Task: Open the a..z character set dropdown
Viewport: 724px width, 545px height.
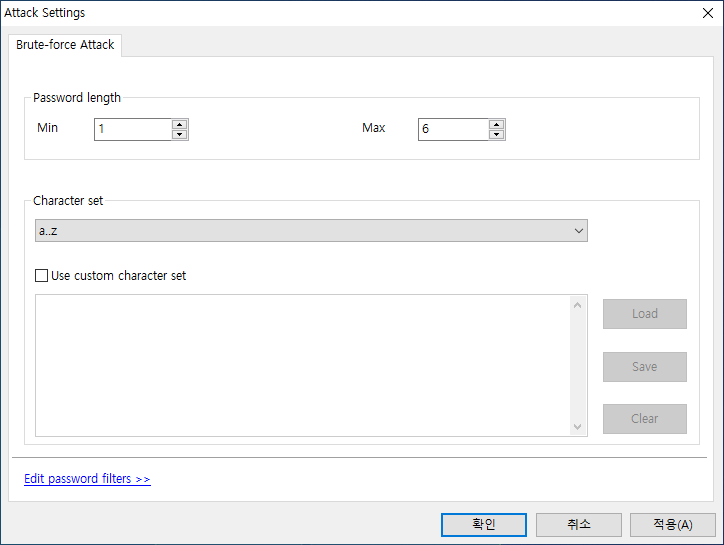Action: pyautogui.click(x=311, y=231)
